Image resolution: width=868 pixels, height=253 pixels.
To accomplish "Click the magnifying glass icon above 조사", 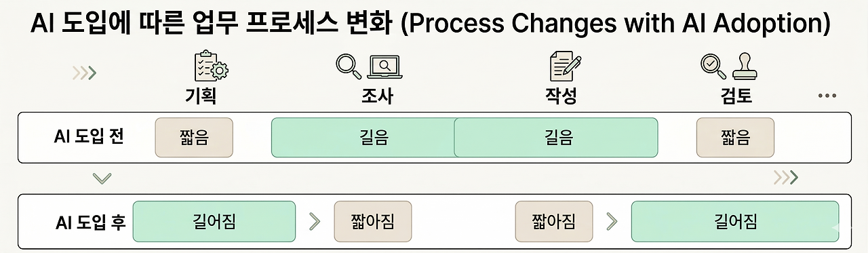I will 349,66.
